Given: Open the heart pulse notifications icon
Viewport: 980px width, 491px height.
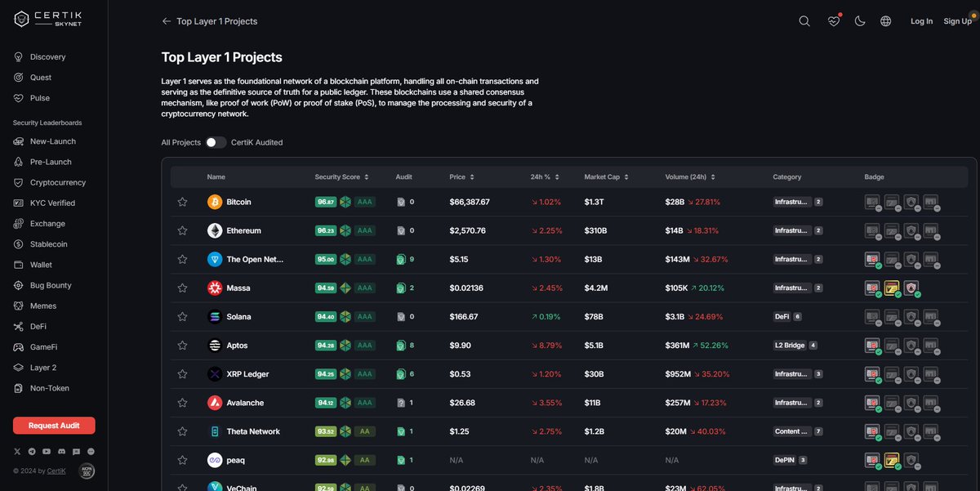Looking at the screenshot, I should click(x=833, y=21).
